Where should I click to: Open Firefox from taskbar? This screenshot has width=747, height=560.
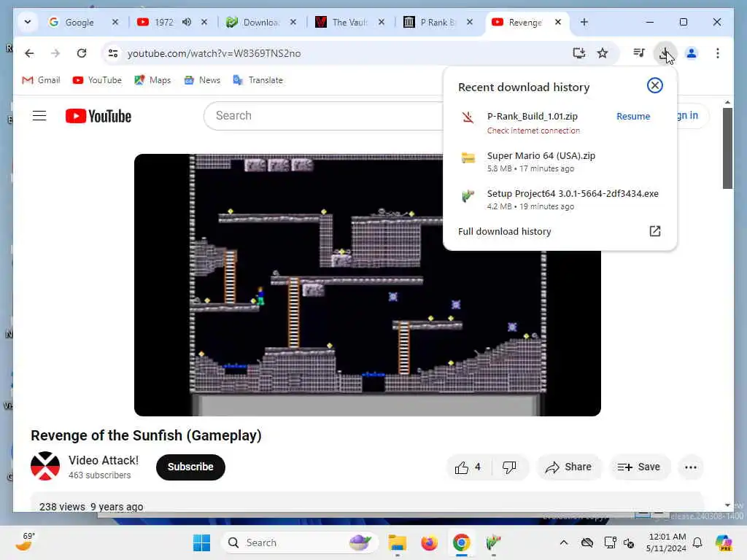[429, 542]
